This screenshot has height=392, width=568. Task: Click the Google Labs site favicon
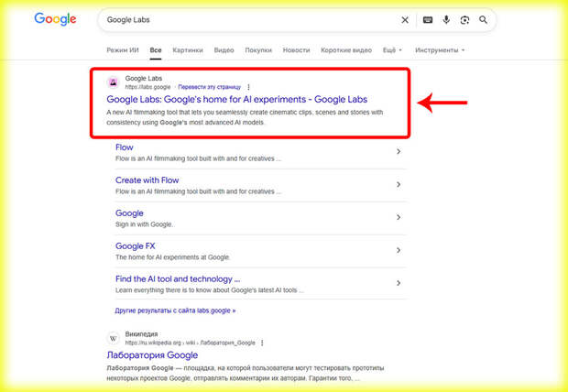pos(113,82)
